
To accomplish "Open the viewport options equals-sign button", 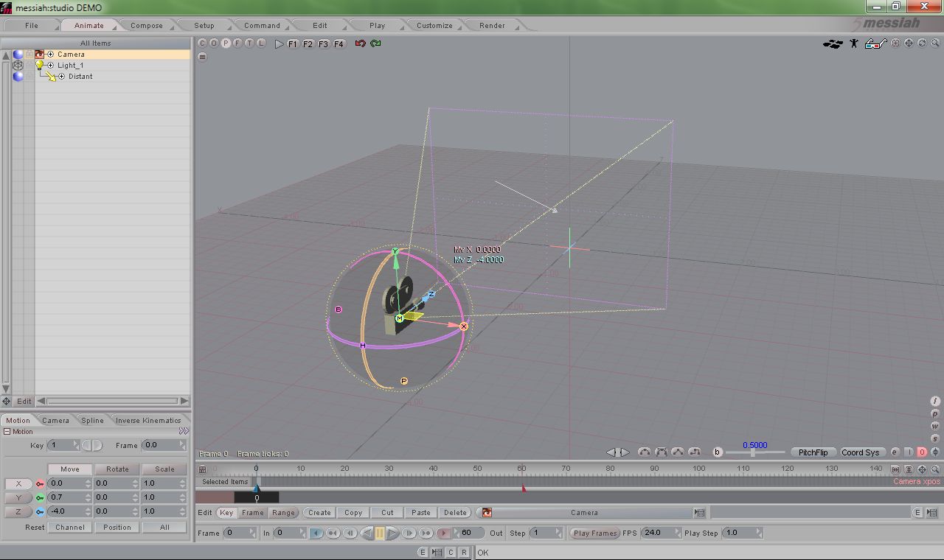I will (202, 56).
